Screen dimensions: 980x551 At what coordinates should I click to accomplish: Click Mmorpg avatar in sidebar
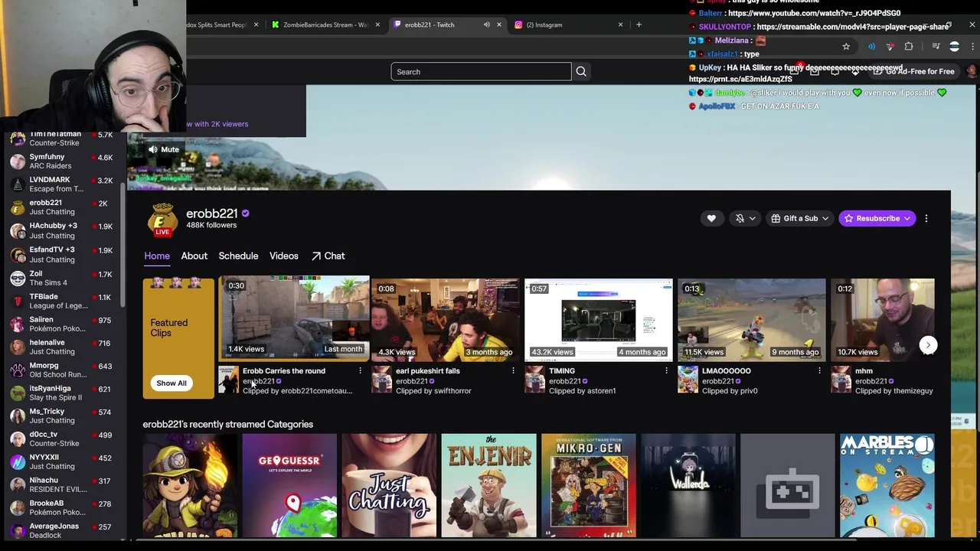[18, 370]
